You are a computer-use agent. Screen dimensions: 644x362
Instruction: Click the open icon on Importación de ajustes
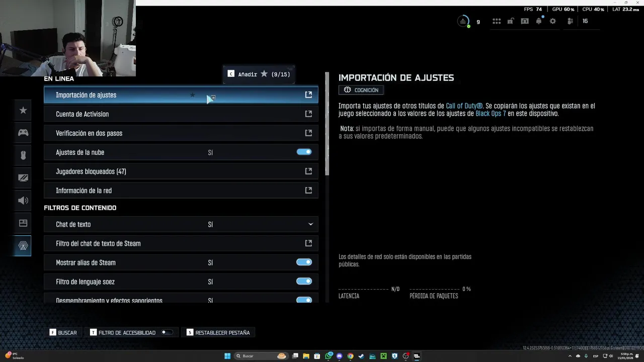click(x=308, y=95)
